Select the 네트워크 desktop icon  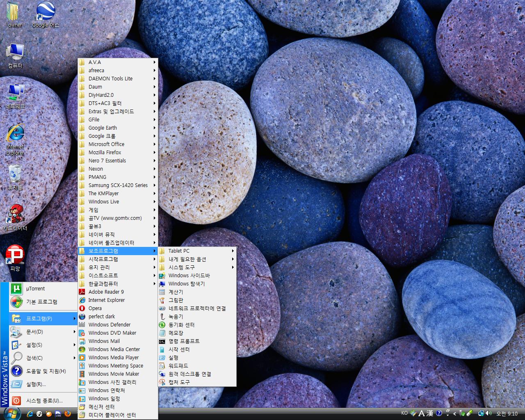[15, 96]
